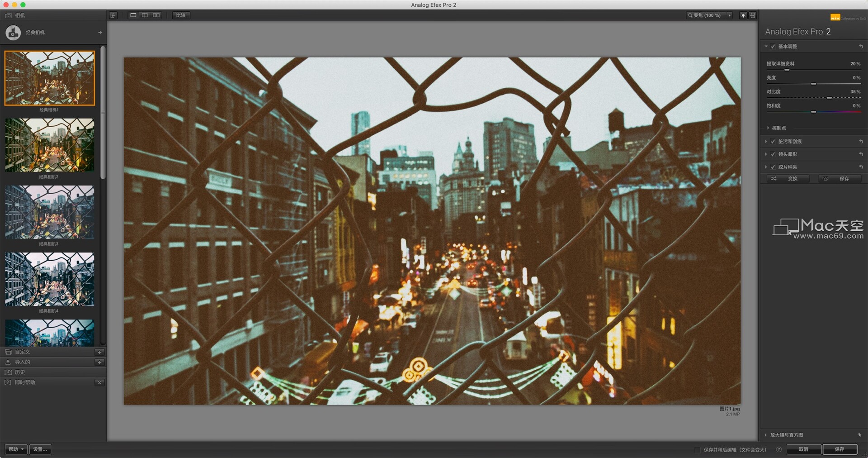Select the single image view icon

coord(133,15)
